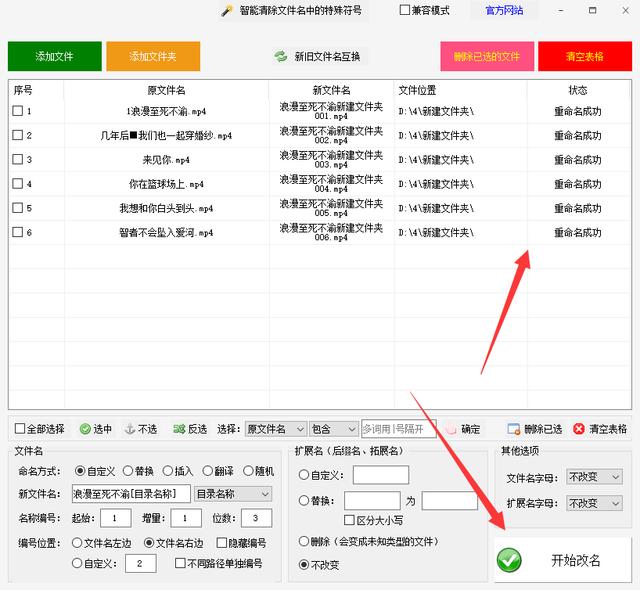The height and width of the screenshot is (590, 640).
Task: Select extension Replace radio button
Action: click(304, 500)
